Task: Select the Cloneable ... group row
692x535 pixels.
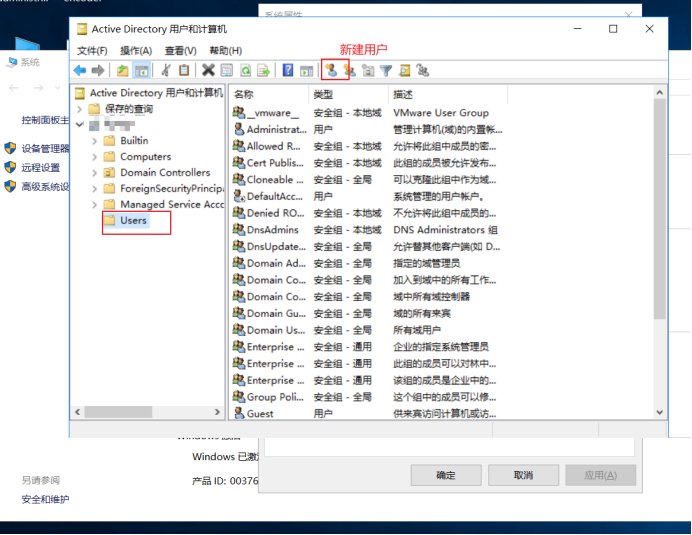Action: point(367,180)
